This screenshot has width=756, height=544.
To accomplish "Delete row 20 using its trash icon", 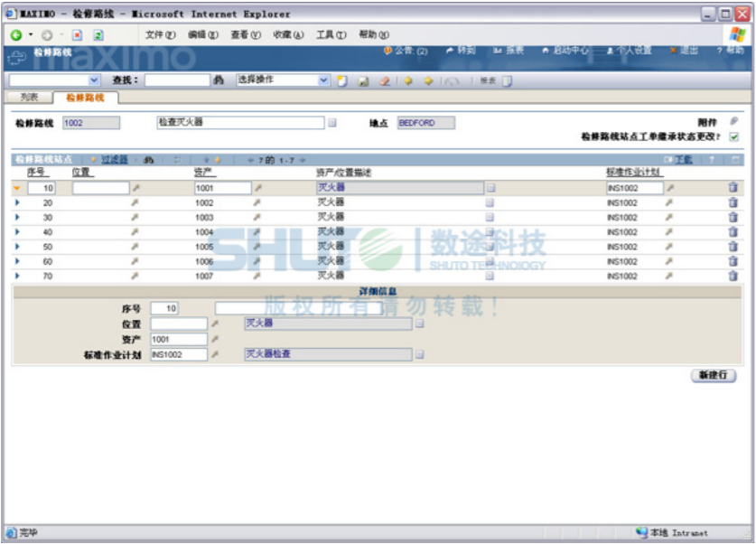I will point(733,202).
